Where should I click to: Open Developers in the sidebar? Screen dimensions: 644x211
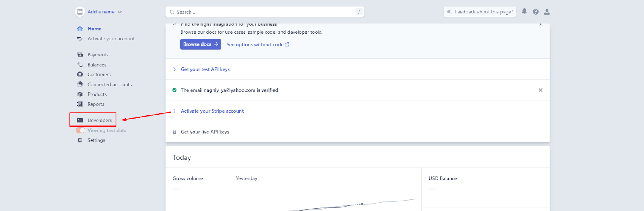coord(99,120)
